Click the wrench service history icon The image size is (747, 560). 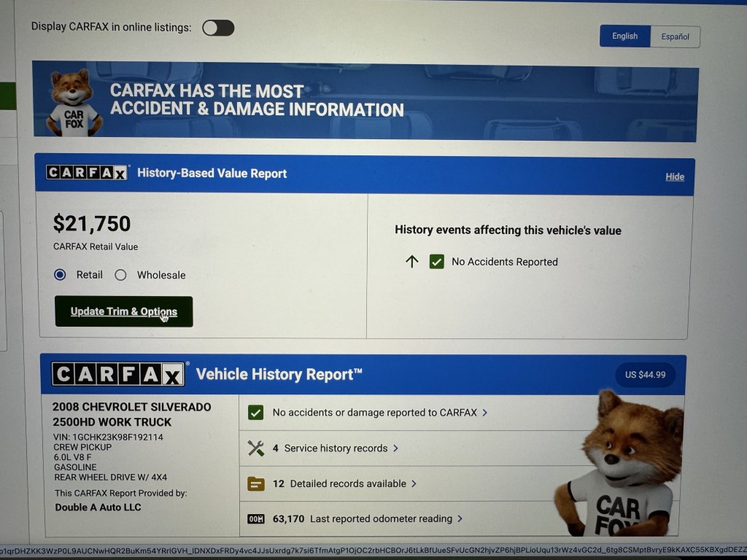pos(256,448)
